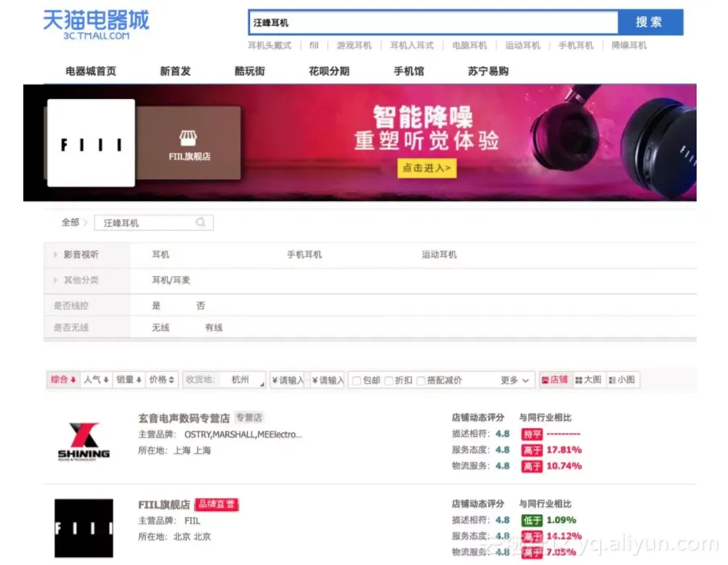This screenshot has height=565, width=728.
Task: Expand the 更多 filter options
Action: 515,380
